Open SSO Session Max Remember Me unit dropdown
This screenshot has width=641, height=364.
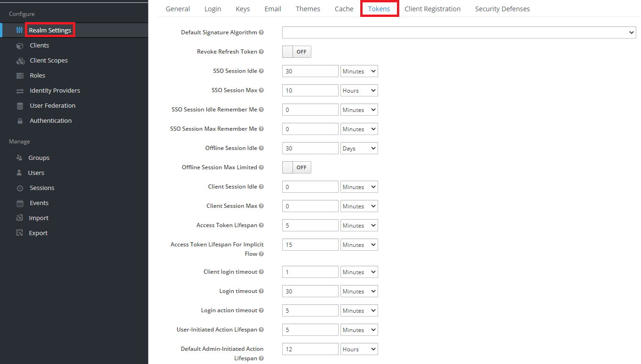(x=359, y=129)
